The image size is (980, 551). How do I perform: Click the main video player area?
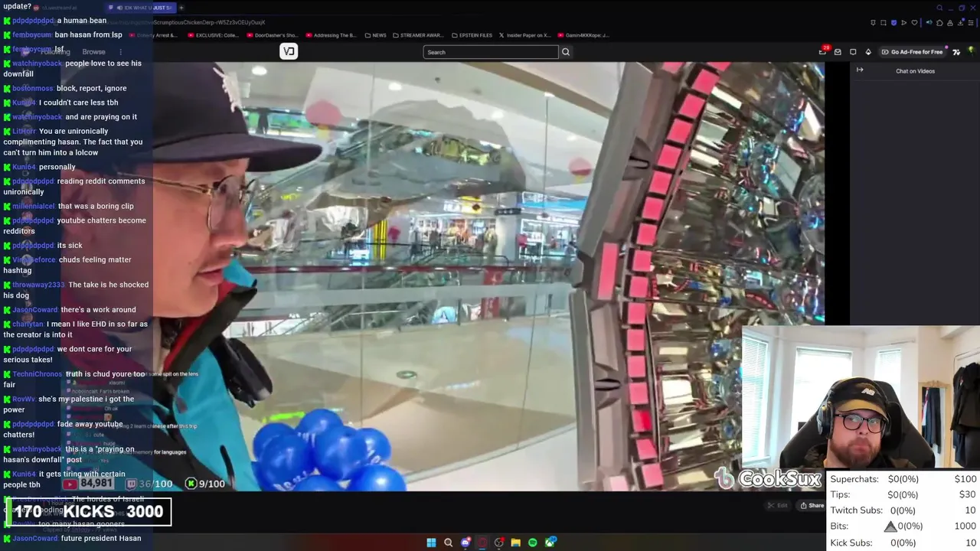(488, 275)
